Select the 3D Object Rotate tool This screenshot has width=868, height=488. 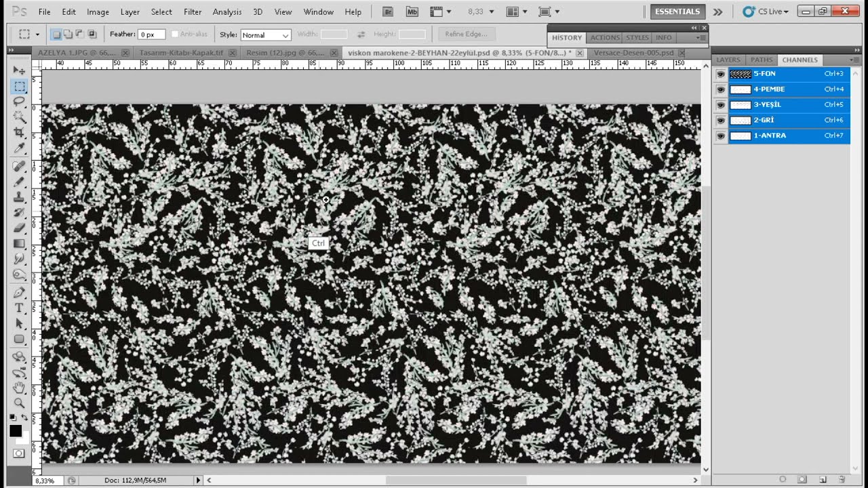tap(19, 357)
